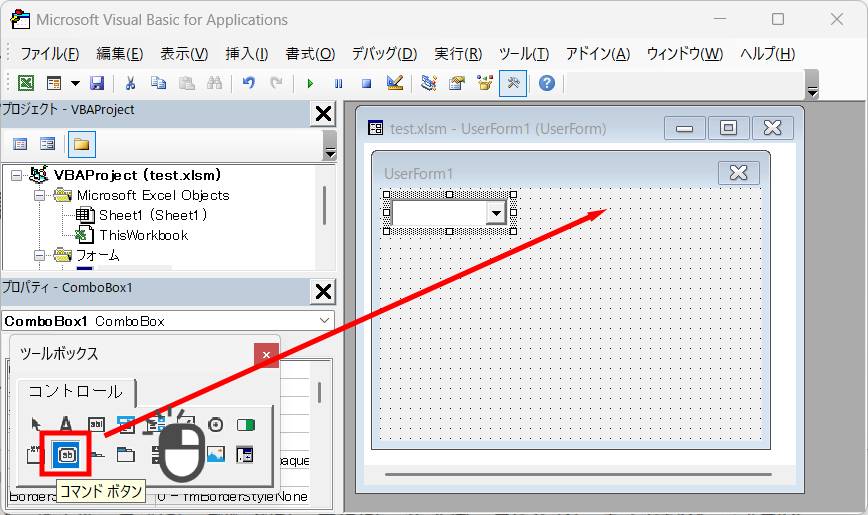Viewport: 868px width, 515px height.
Task: Select the TextBox control tool
Action: tap(96, 425)
